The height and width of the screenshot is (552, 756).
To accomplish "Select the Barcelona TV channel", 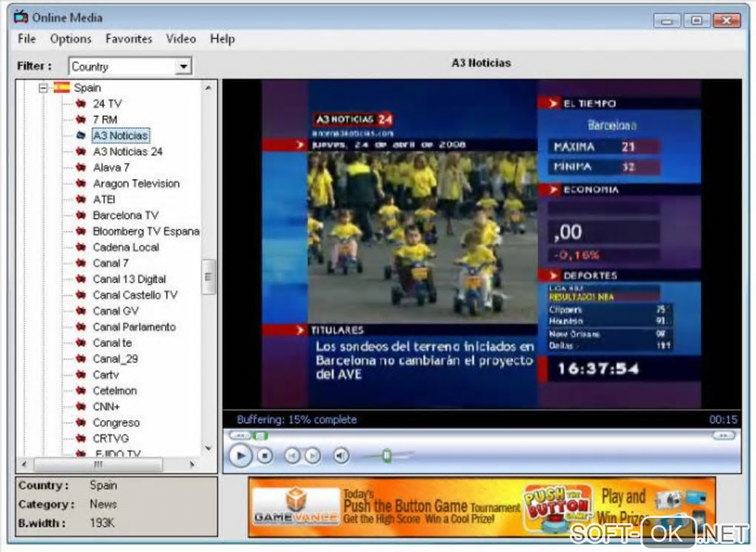I will coord(125,215).
